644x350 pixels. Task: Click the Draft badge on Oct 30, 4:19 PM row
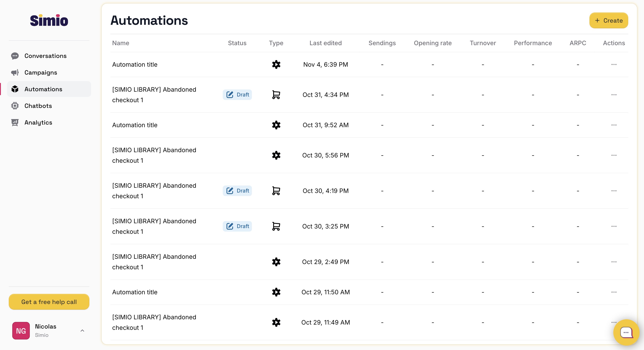(237, 191)
